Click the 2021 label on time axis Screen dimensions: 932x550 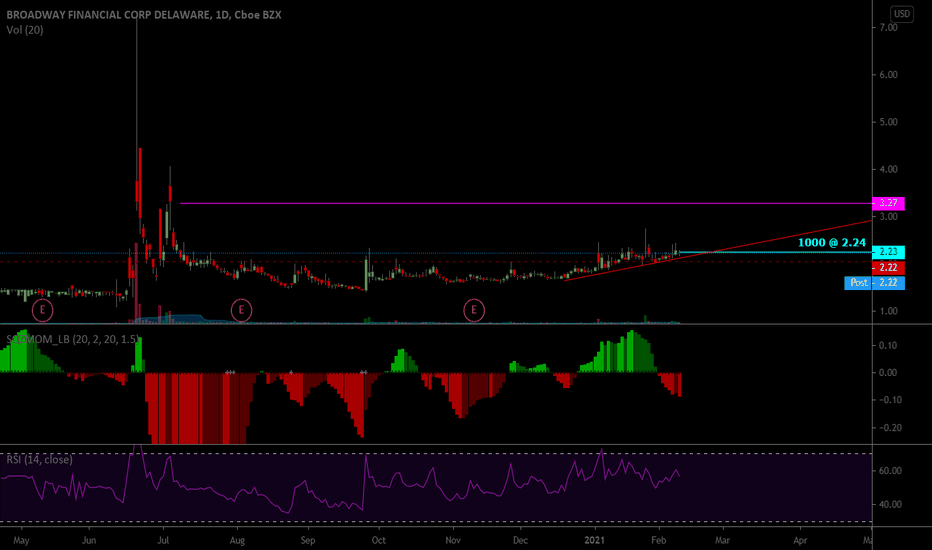594,540
